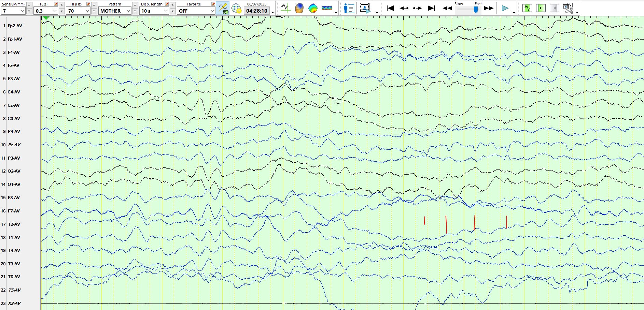The image size is (644, 310).
Task: Select the F4-AV channel label
Action: (x=14, y=53)
